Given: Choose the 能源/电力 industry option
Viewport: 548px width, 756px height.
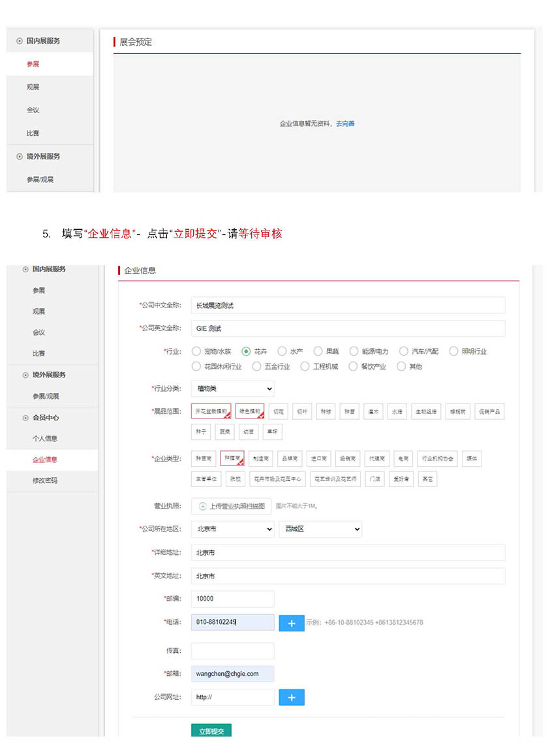Looking at the screenshot, I should (x=354, y=351).
